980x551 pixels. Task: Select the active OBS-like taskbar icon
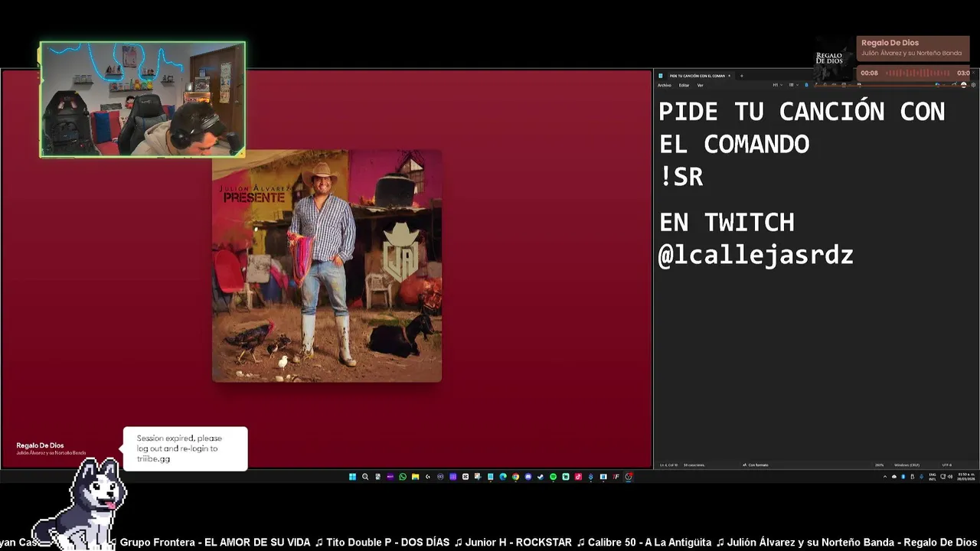point(628,477)
